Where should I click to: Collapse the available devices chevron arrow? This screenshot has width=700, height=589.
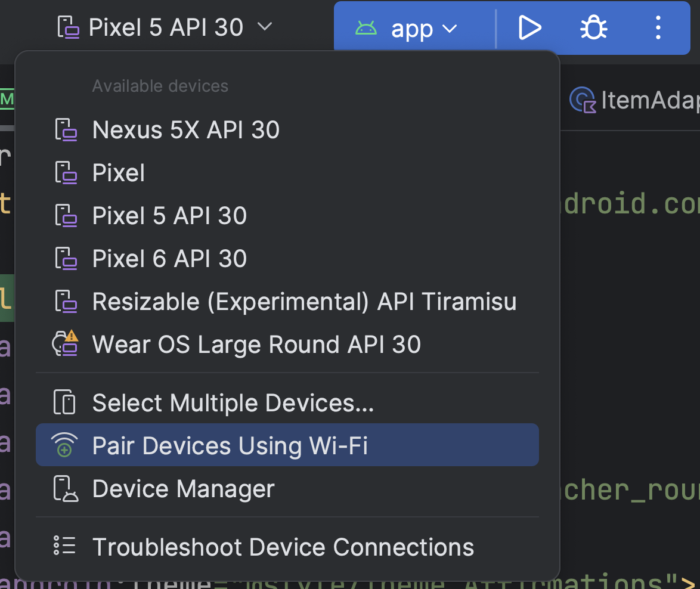point(265,26)
